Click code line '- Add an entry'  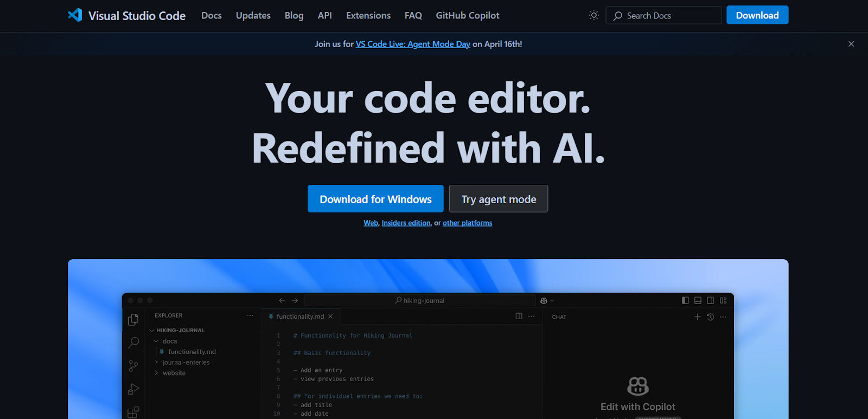318,370
